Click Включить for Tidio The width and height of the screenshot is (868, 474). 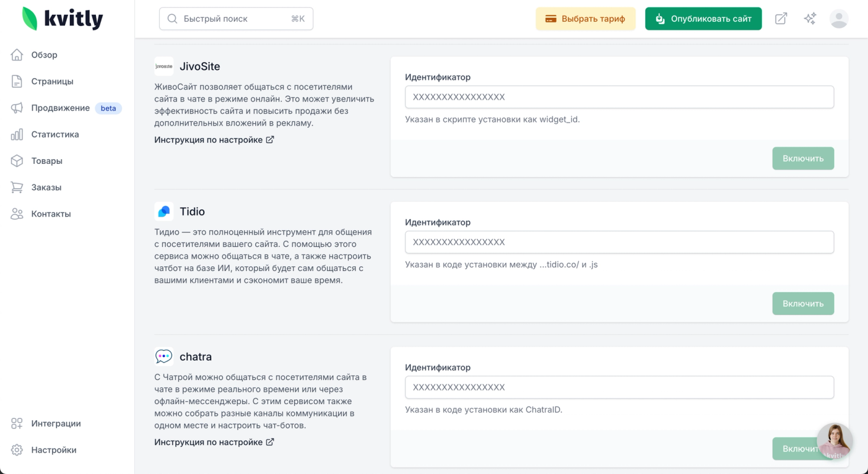point(803,304)
